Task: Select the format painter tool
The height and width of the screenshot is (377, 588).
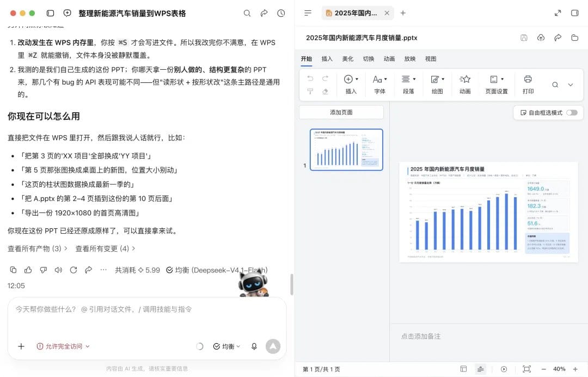Action: point(310,91)
